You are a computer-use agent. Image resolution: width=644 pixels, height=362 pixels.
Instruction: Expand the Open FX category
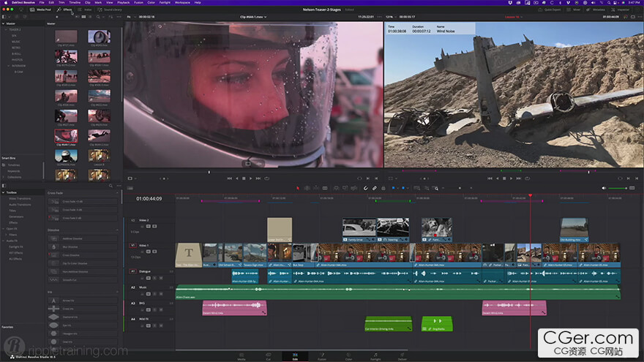[5, 228]
